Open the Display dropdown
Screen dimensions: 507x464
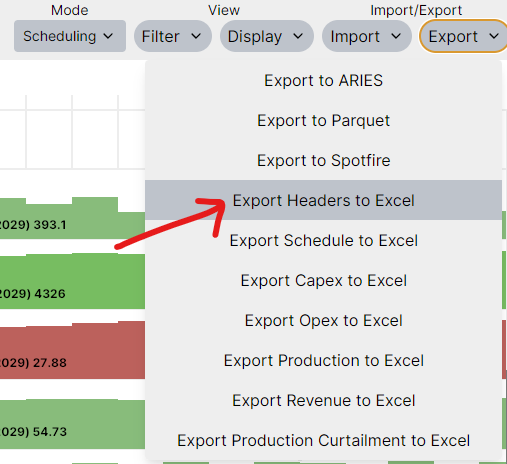pos(267,36)
